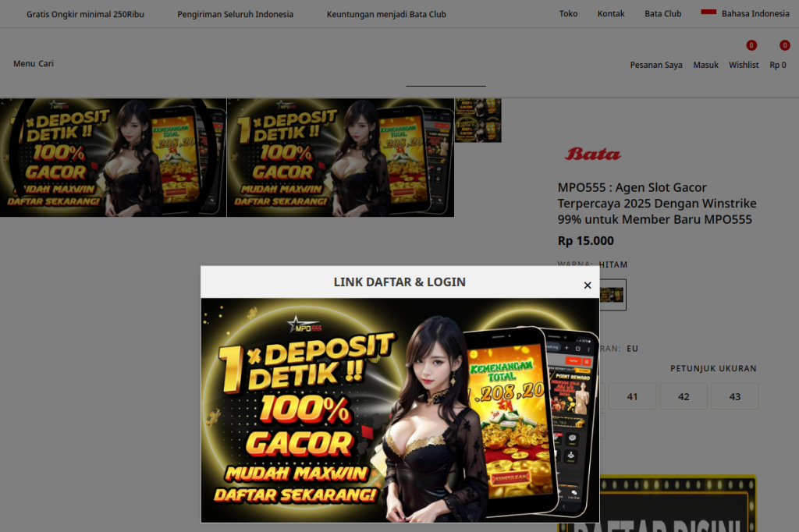This screenshot has height=532, width=799.
Task: Open PETUNJUK UKURAN size guide
Action: 713,368
